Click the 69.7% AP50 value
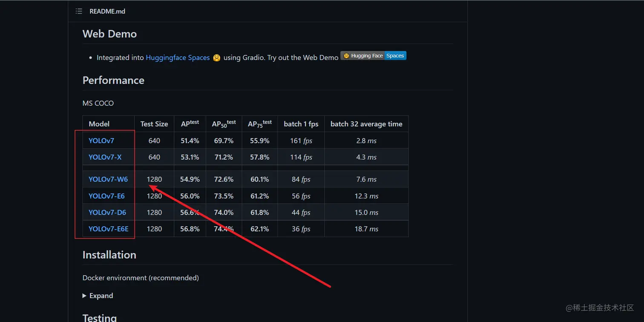644x322 pixels. click(x=224, y=141)
